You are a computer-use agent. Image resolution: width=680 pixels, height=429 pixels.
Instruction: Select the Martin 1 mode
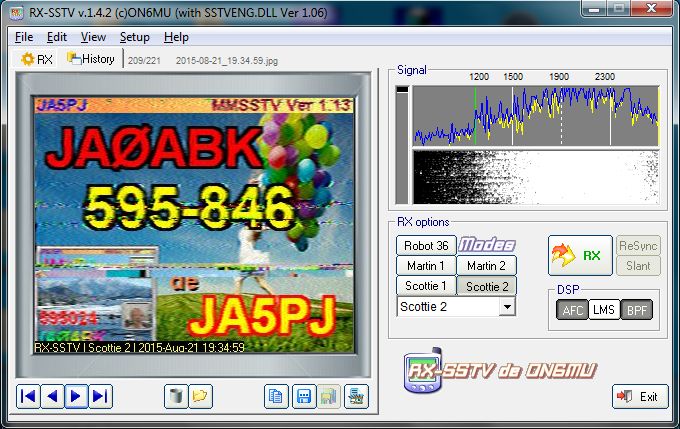point(426,265)
